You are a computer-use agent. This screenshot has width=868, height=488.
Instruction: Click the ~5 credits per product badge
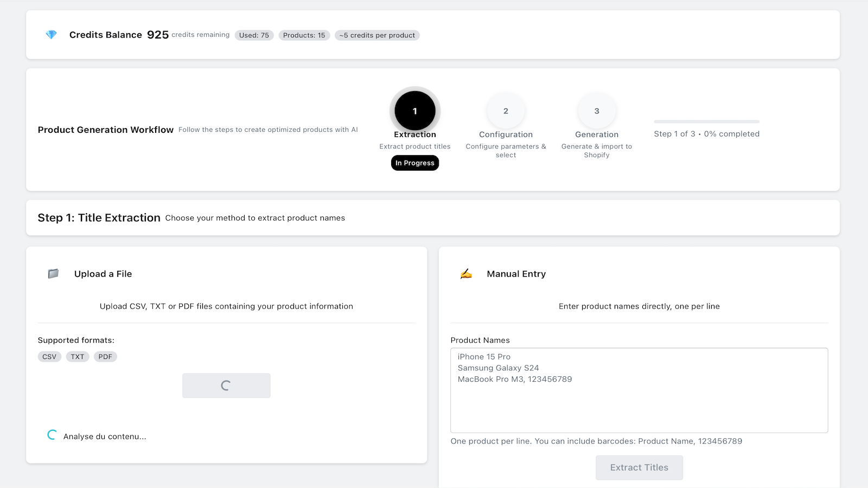pyautogui.click(x=377, y=35)
